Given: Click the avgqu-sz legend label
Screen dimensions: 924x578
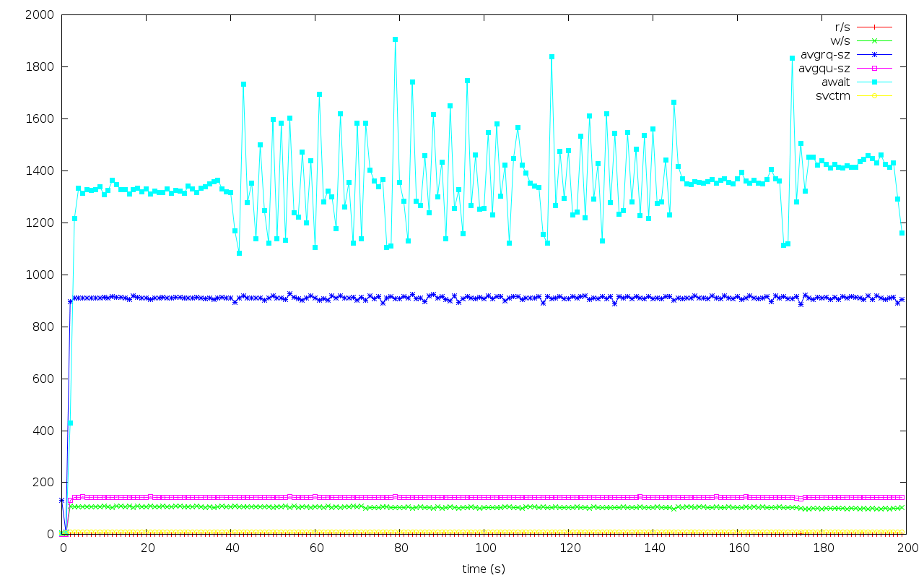Looking at the screenshot, I should pyautogui.click(x=824, y=68).
